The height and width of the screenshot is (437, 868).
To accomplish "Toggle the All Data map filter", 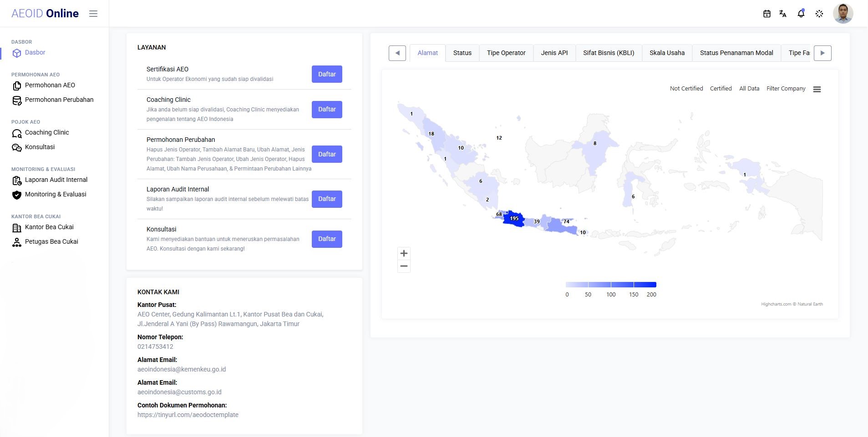I will (x=749, y=89).
